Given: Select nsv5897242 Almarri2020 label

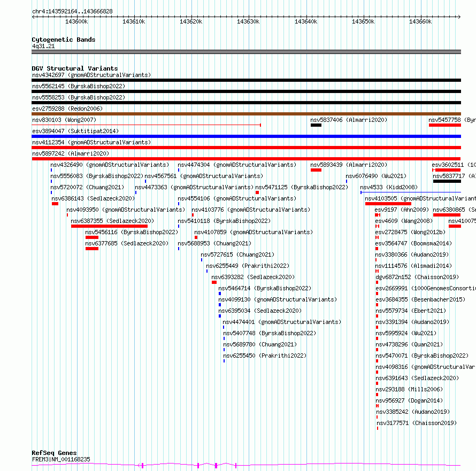Looking at the screenshot, I should tap(71, 153).
